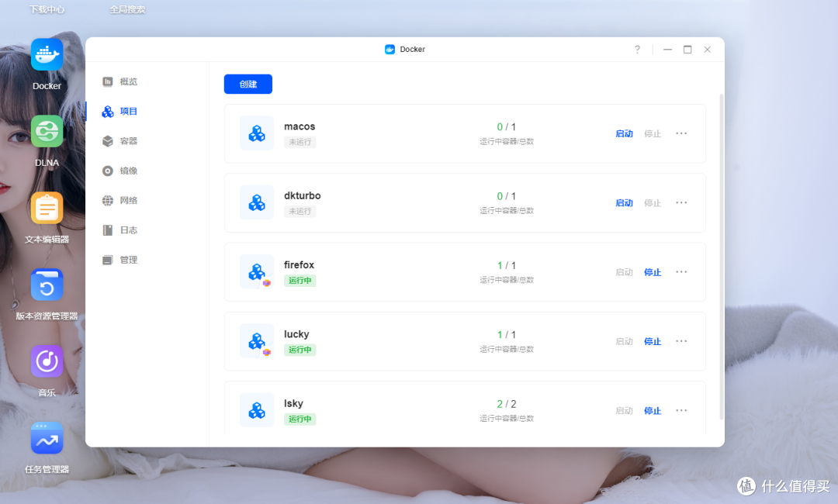Click the 0 / 1 container count for dkturbo

coord(507,196)
